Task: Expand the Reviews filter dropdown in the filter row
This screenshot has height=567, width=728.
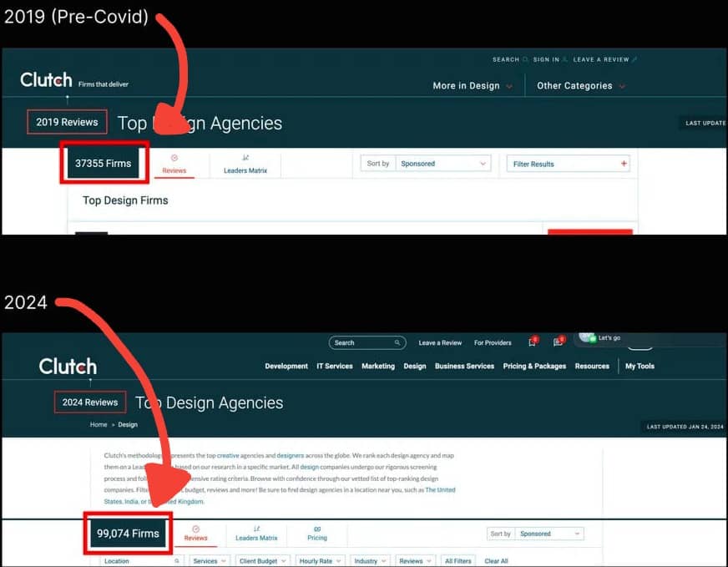Action: pos(416,561)
